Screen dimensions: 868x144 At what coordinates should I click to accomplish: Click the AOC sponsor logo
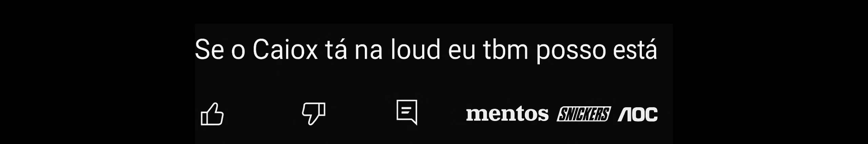click(x=638, y=114)
